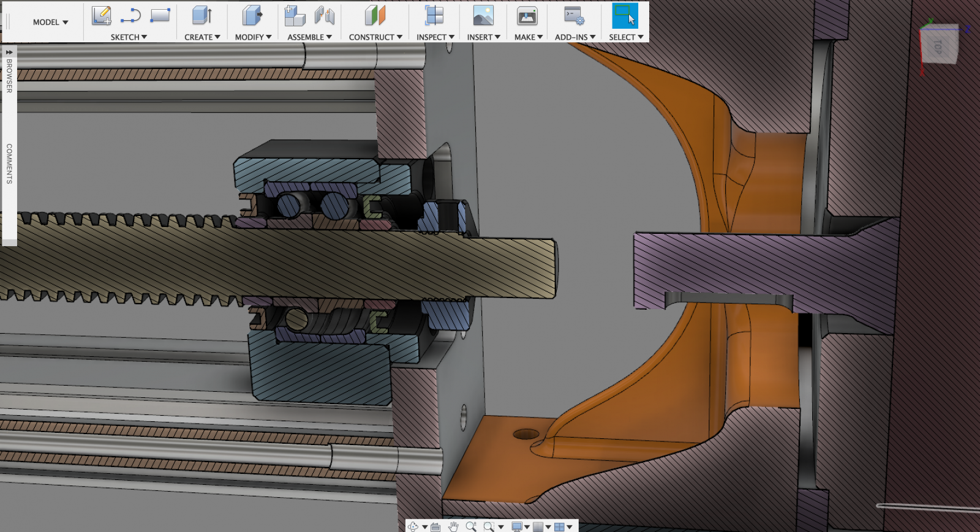Activate the Pan hand tool
980x532 pixels.
point(453,526)
